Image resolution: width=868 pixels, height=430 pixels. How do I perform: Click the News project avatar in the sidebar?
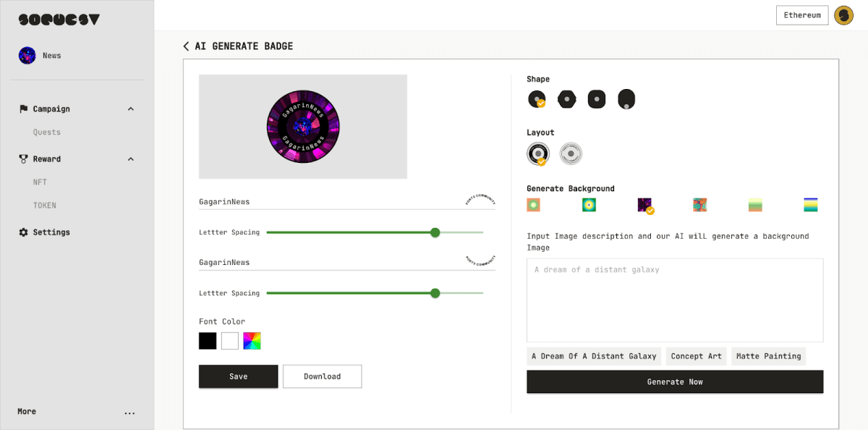[27, 56]
